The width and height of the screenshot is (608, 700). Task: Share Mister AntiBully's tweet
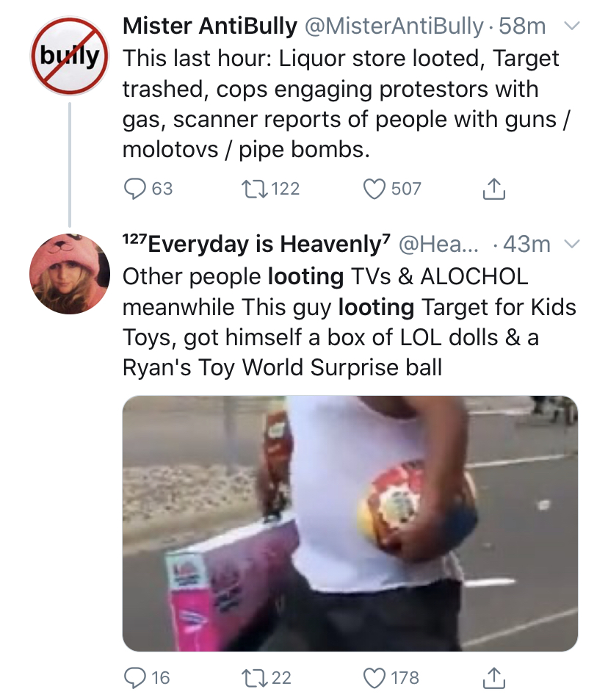coord(493,188)
